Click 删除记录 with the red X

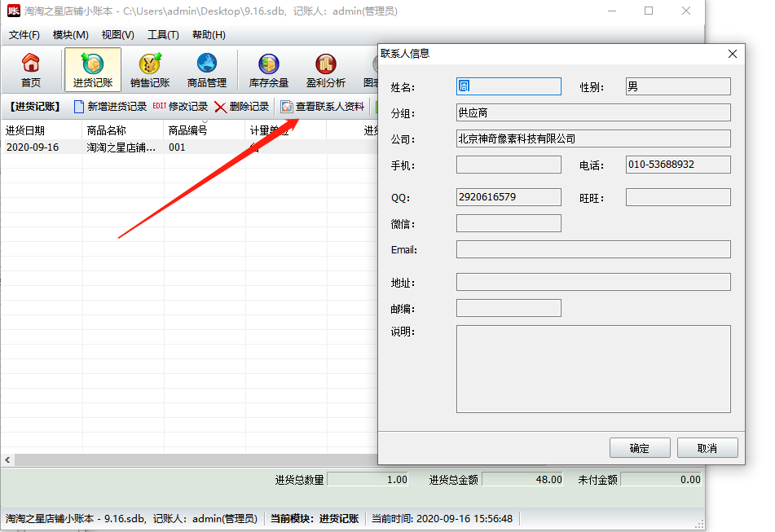(242, 107)
